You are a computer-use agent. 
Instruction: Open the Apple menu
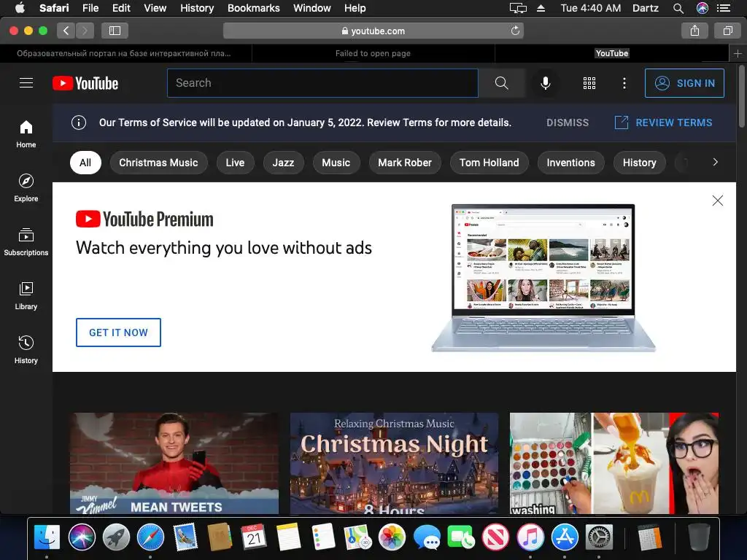coord(20,7)
